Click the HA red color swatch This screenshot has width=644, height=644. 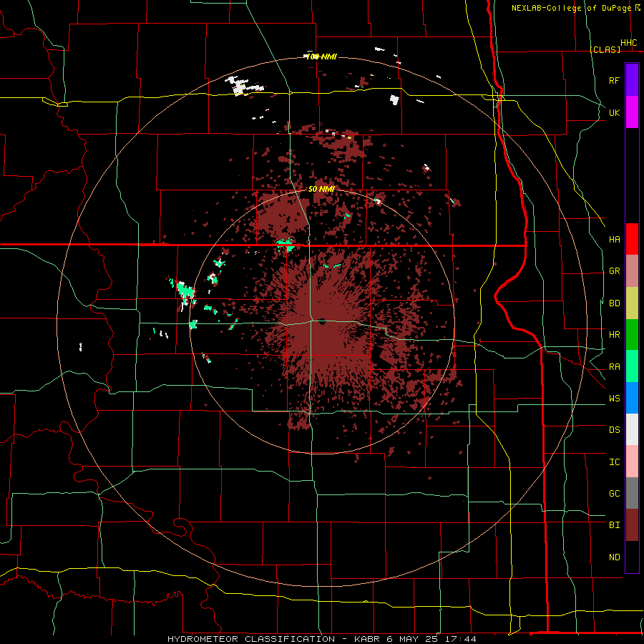pyautogui.click(x=632, y=239)
